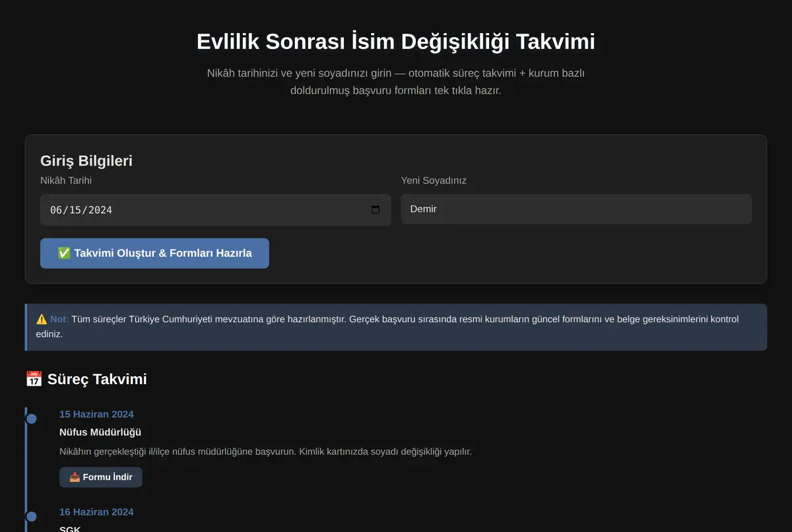The width and height of the screenshot is (792, 532).
Task: Select the 16 Haziran 2024 timeline dot
Action: (x=31, y=516)
